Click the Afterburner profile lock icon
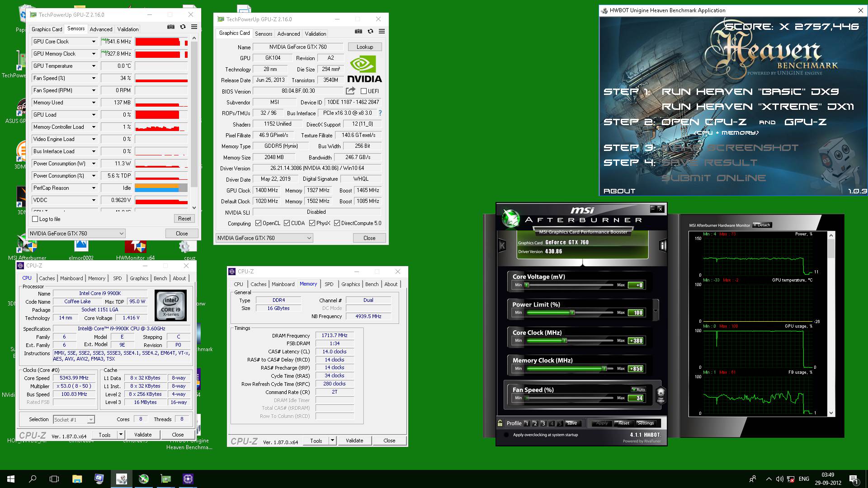This screenshot has width=868, height=488. pos(500,423)
